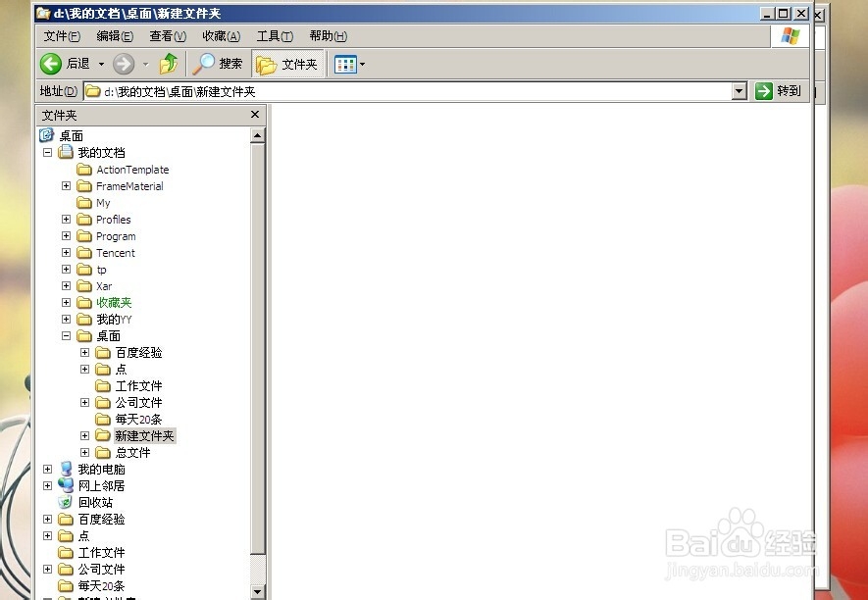
Task: Select 我的文档 in folder tree
Action: 101,152
